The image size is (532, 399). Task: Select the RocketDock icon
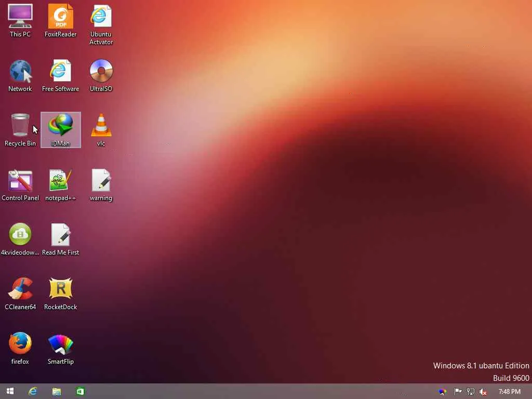tap(60, 294)
